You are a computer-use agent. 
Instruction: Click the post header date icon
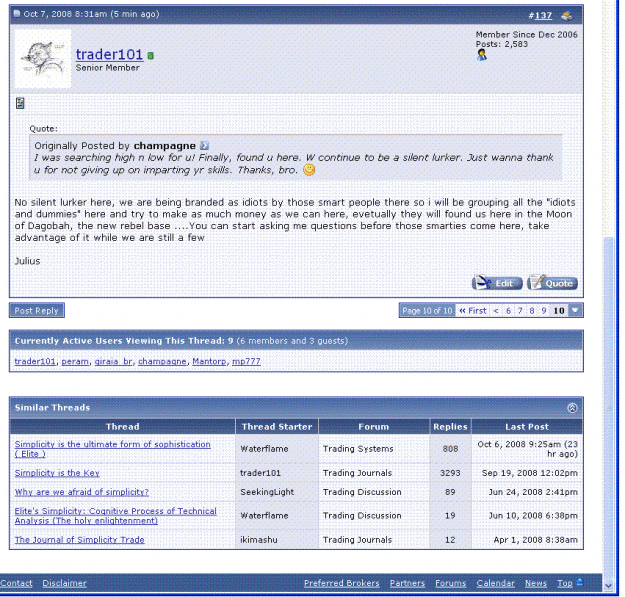(x=17, y=14)
